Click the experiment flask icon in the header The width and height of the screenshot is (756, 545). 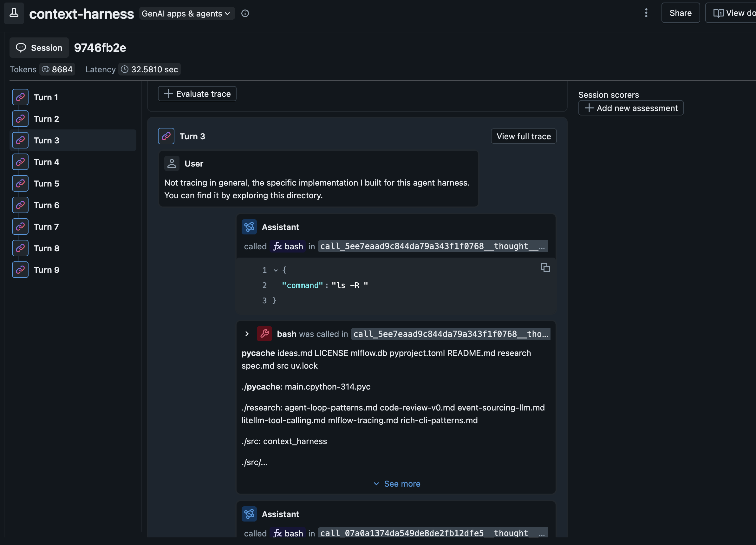pyautogui.click(x=14, y=13)
